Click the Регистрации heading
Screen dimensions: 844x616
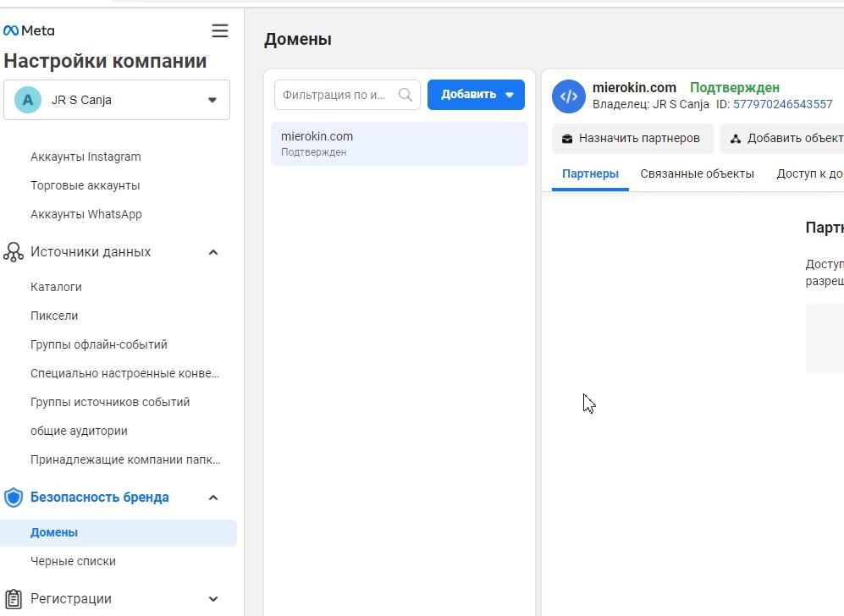[71, 599]
